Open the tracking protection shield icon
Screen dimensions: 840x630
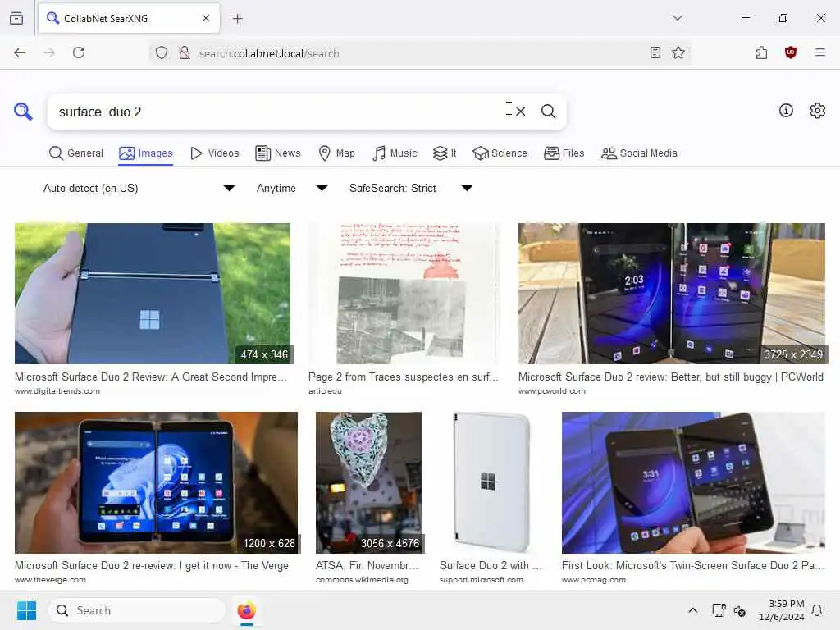point(162,52)
